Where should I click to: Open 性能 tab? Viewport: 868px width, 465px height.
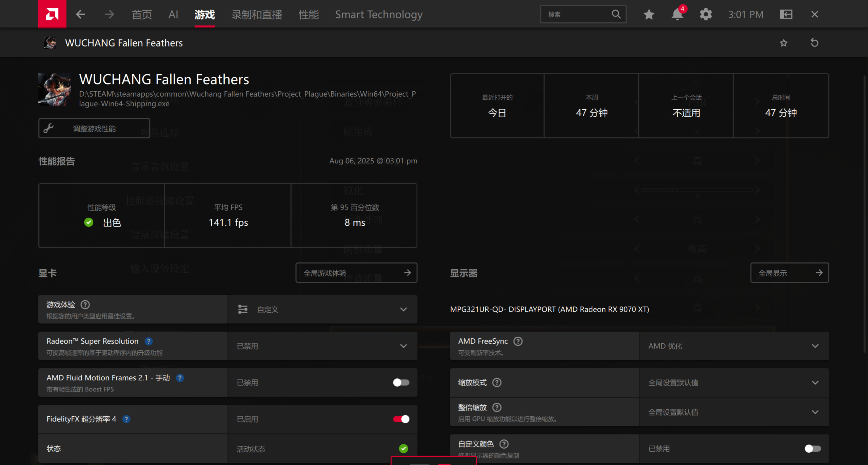pos(308,14)
